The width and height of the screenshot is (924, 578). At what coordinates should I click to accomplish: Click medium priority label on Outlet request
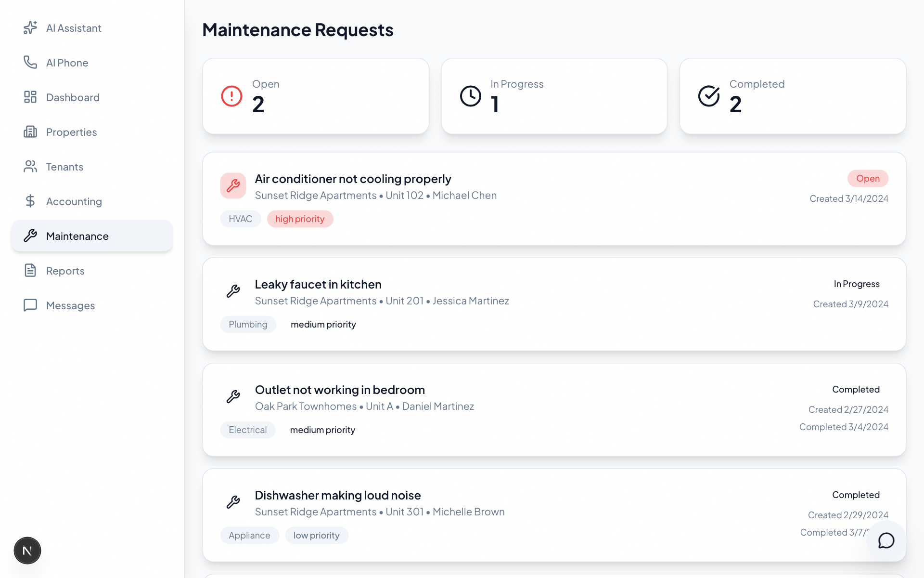click(322, 430)
